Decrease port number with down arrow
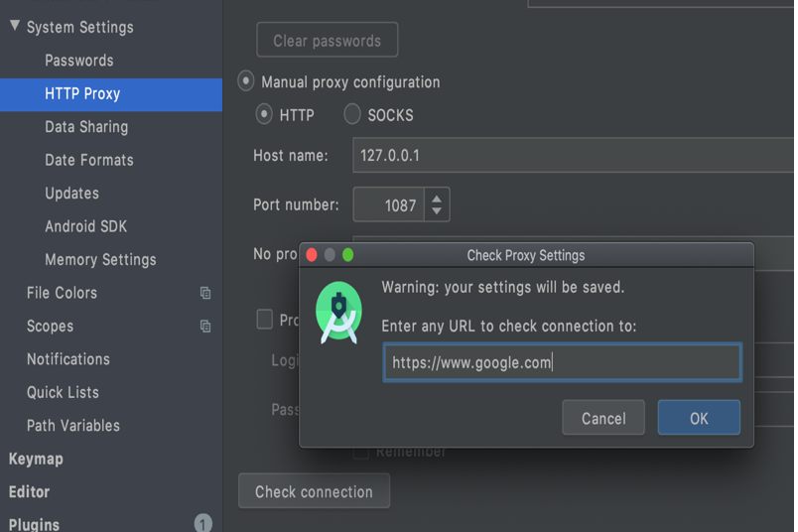Image resolution: width=798 pixels, height=532 pixels. pos(436,210)
